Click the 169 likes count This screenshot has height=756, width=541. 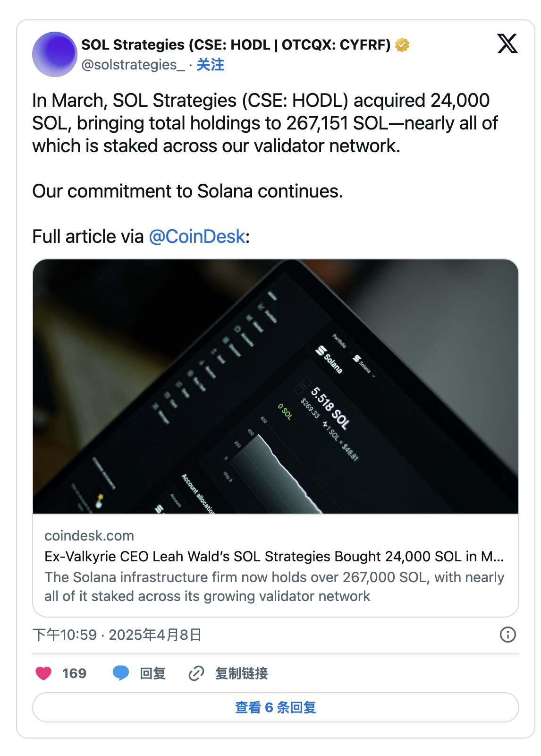[74, 673]
